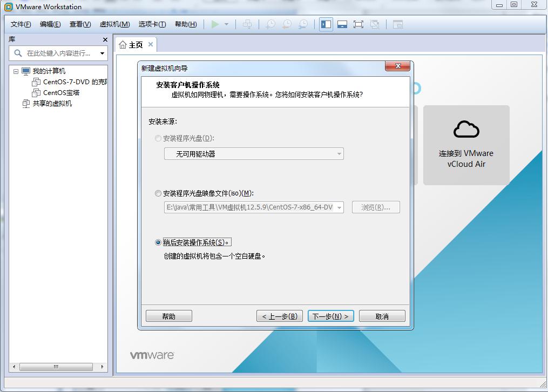Click the send Ctrl+Alt+Del toolbar icon
Image resolution: width=548 pixels, height=392 pixels.
(x=247, y=24)
